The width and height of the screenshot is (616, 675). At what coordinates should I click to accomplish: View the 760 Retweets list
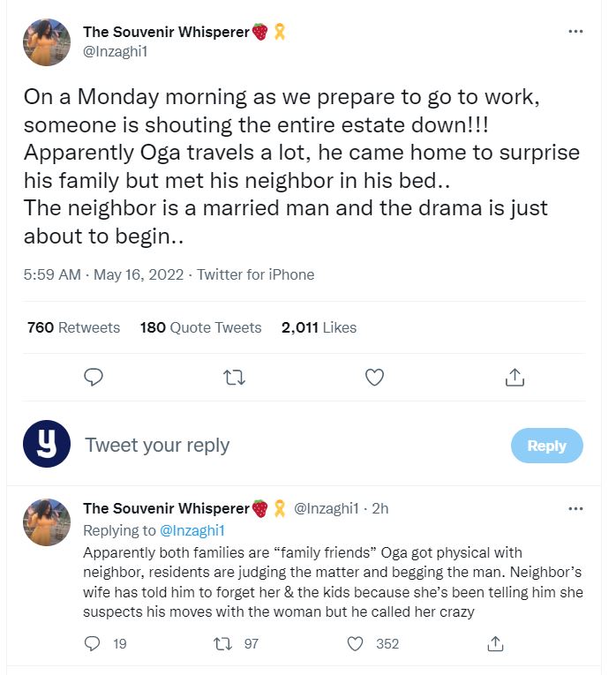tap(73, 327)
